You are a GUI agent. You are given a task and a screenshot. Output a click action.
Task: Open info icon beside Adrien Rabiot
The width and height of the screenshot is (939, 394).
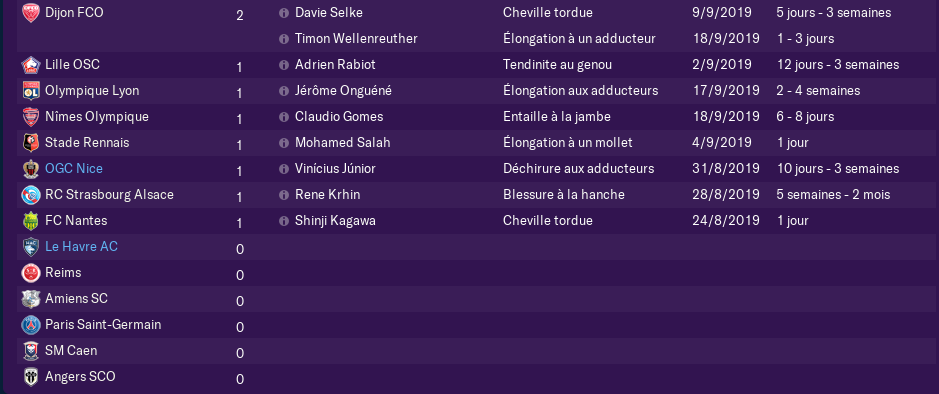click(x=284, y=65)
